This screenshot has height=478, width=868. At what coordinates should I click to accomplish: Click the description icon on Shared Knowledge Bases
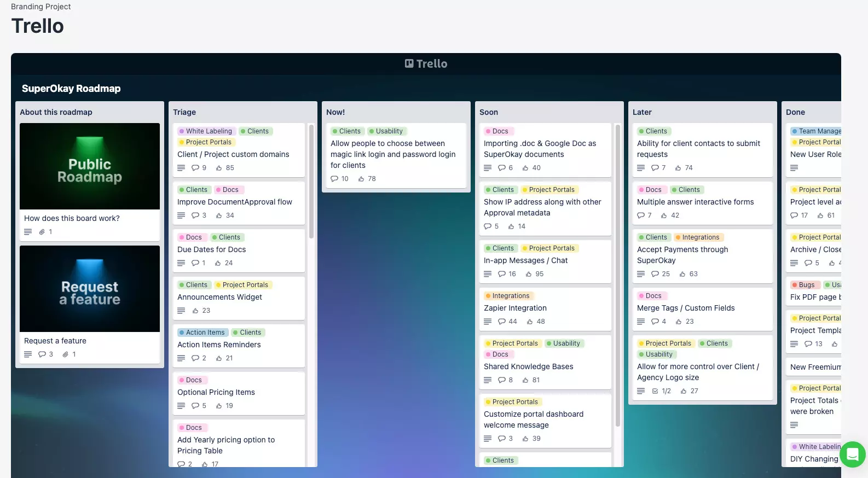click(488, 380)
